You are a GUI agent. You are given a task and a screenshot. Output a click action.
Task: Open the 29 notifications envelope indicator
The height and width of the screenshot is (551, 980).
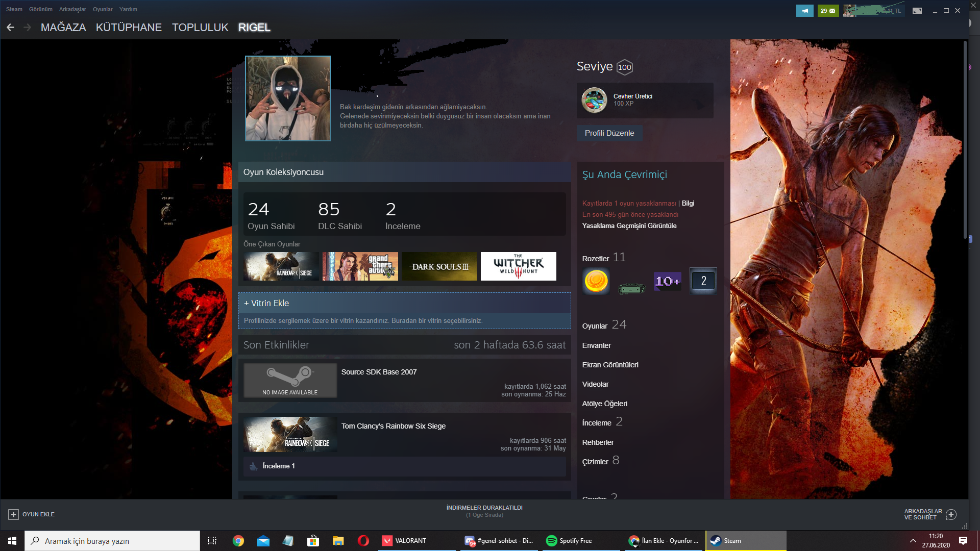828,11
